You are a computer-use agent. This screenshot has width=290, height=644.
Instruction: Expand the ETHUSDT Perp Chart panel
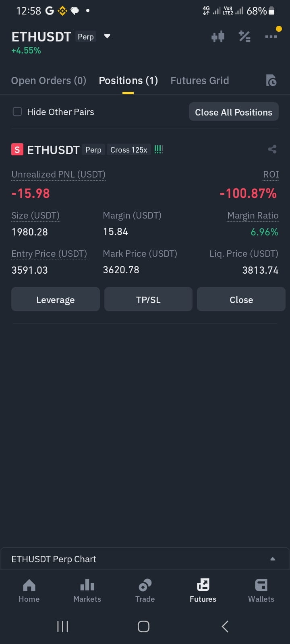tap(145, 559)
